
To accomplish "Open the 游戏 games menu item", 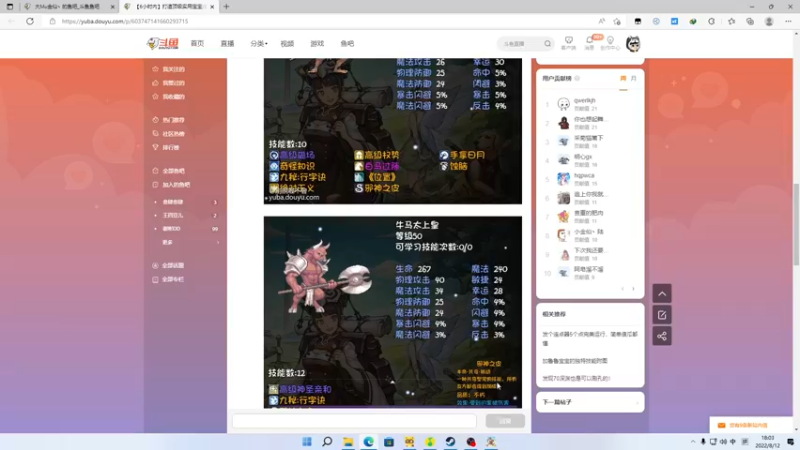I will 317,44.
